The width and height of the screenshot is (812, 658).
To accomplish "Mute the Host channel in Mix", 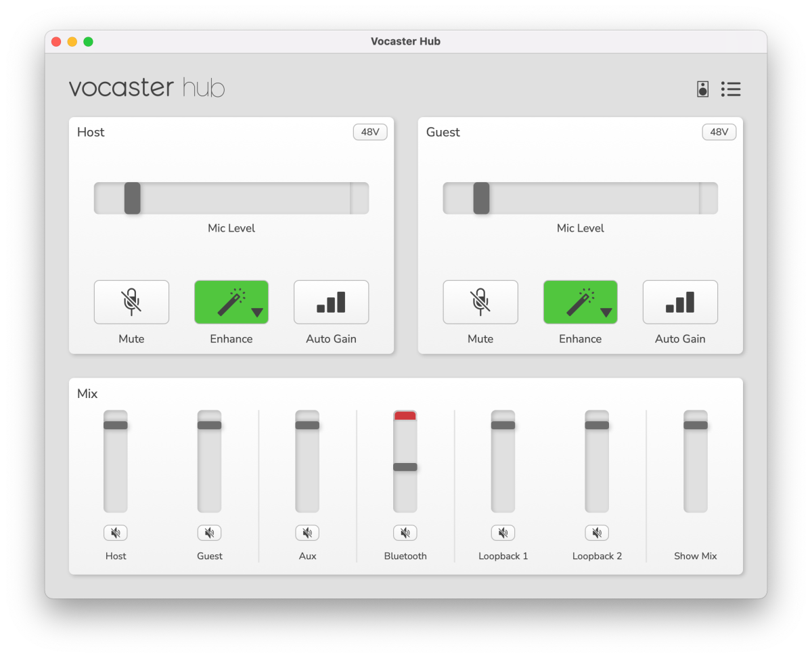I will pos(116,533).
